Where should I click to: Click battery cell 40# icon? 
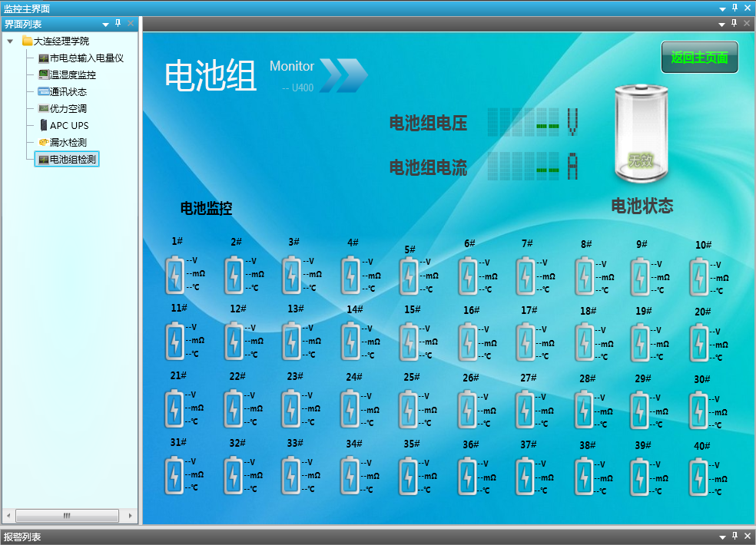pos(698,476)
